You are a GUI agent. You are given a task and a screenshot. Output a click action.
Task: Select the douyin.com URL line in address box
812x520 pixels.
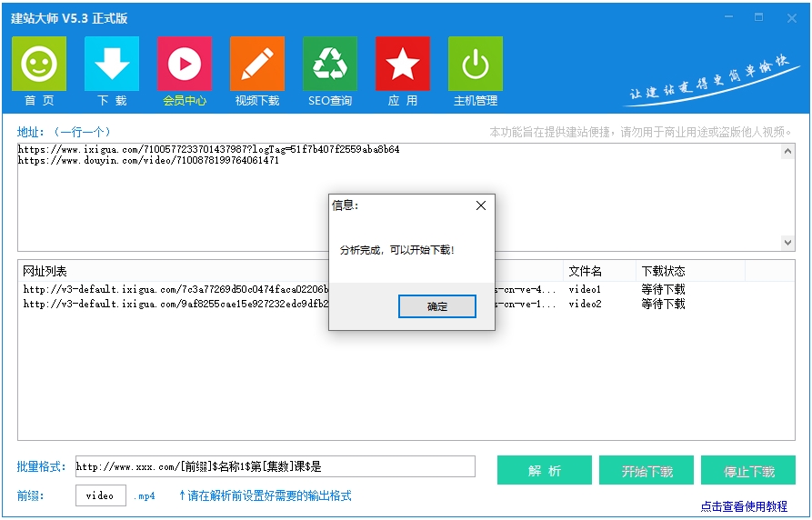148,161
